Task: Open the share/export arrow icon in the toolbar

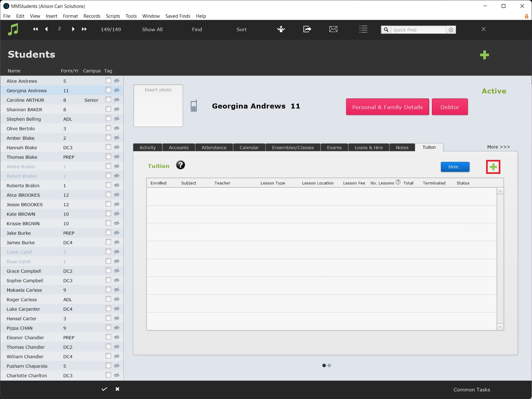Action: [307, 29]
